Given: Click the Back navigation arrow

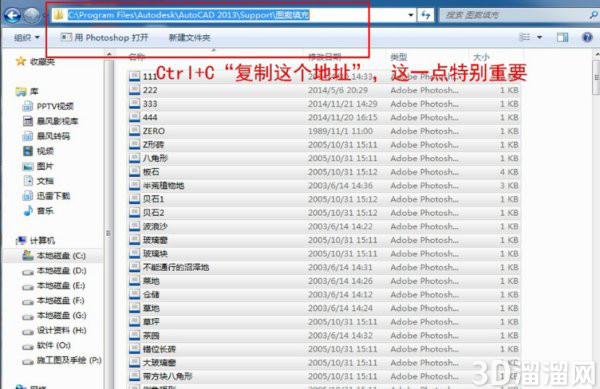Looking at the screenshot, I should 12,15.
